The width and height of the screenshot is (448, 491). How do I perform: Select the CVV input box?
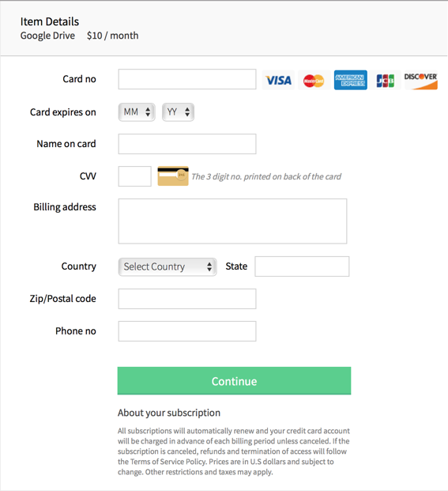coord(135,176)
